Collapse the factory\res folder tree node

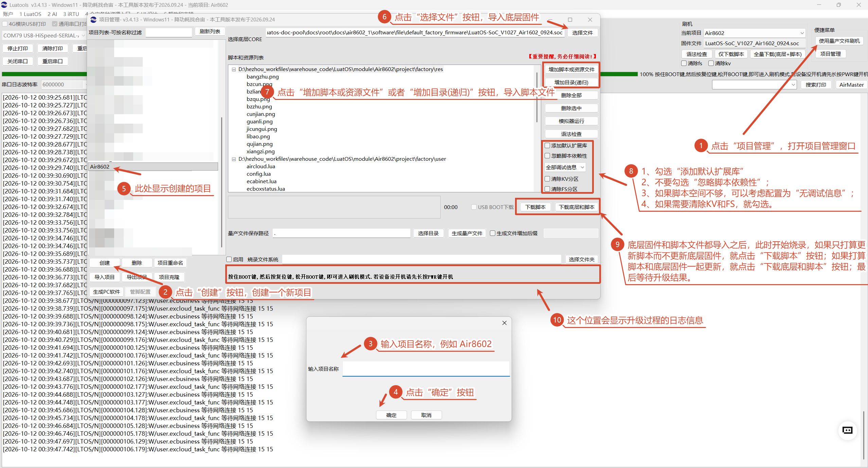pyautogui.click(x=234, y=69)
